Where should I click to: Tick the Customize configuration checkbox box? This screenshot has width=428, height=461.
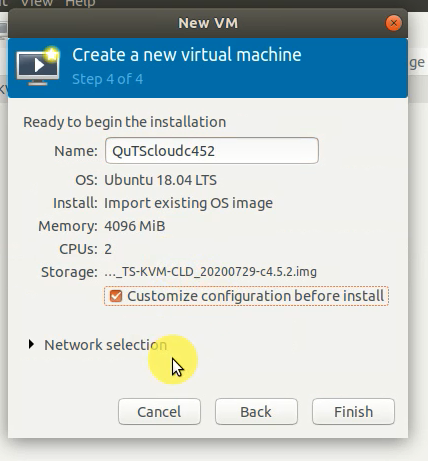(116, 296)
